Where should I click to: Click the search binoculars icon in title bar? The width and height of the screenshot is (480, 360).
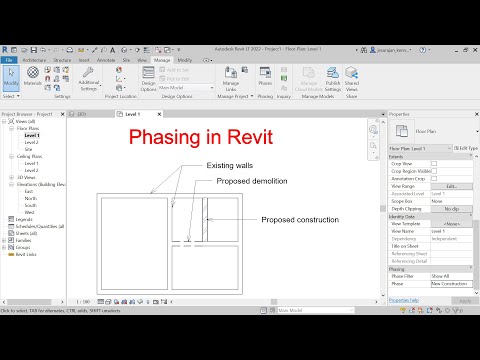[x=364, y=50]
